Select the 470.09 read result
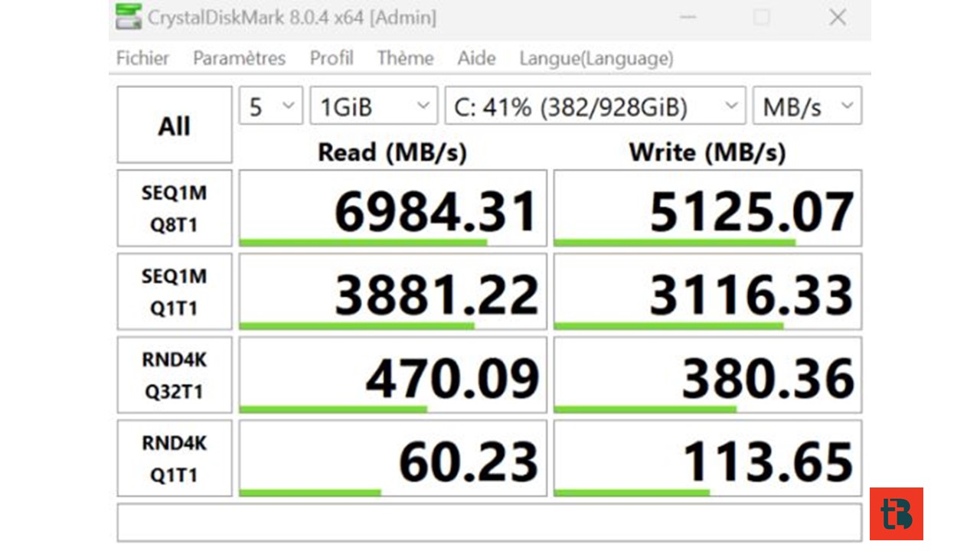 pos(393,375)
